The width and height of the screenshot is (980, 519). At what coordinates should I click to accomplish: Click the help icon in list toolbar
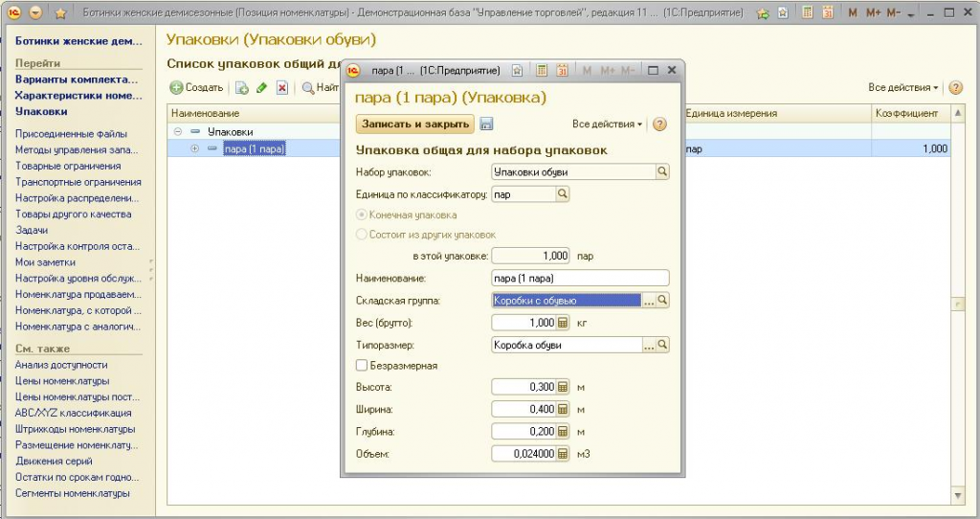click(956, 87)
